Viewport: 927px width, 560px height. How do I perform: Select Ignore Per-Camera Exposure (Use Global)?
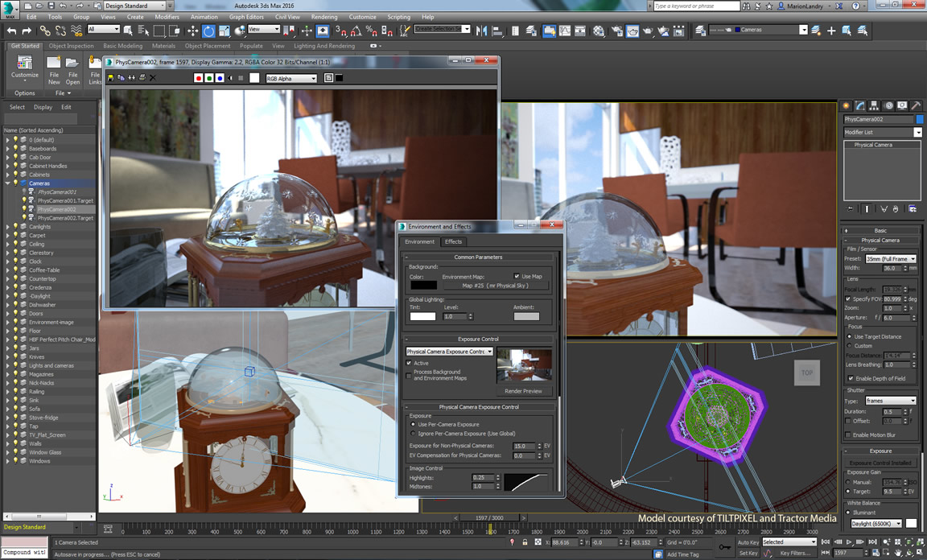tap(413, 433)
